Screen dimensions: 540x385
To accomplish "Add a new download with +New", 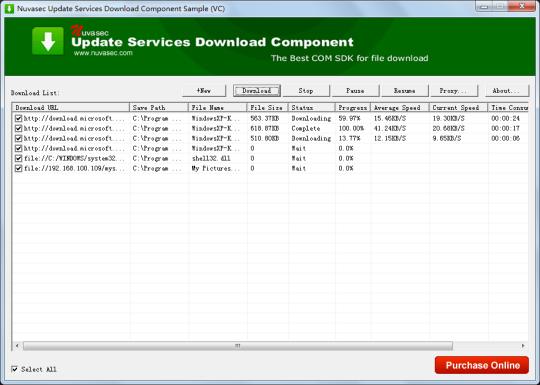I will tap(204, 91).
